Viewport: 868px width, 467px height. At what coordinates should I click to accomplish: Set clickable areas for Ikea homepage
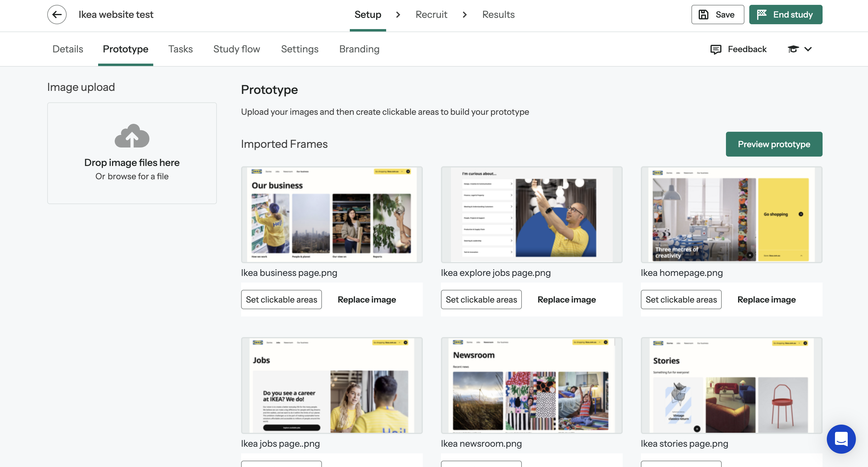click(681, 300)
